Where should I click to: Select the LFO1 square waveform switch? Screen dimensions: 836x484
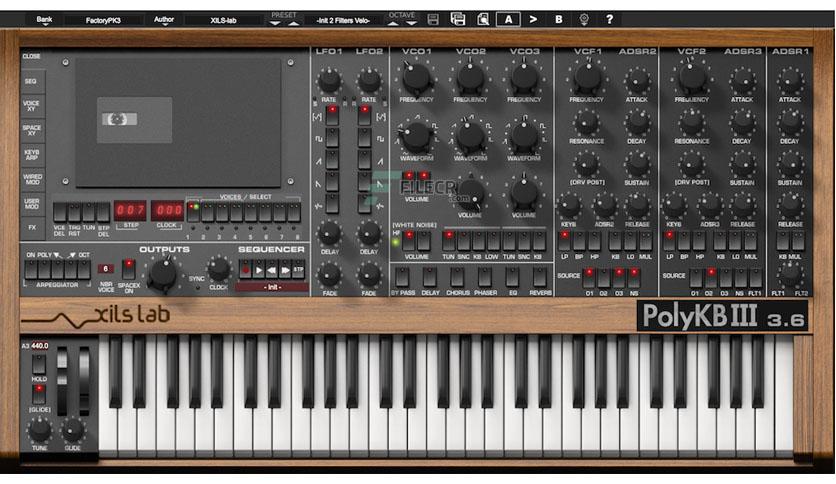coord(332,138)
